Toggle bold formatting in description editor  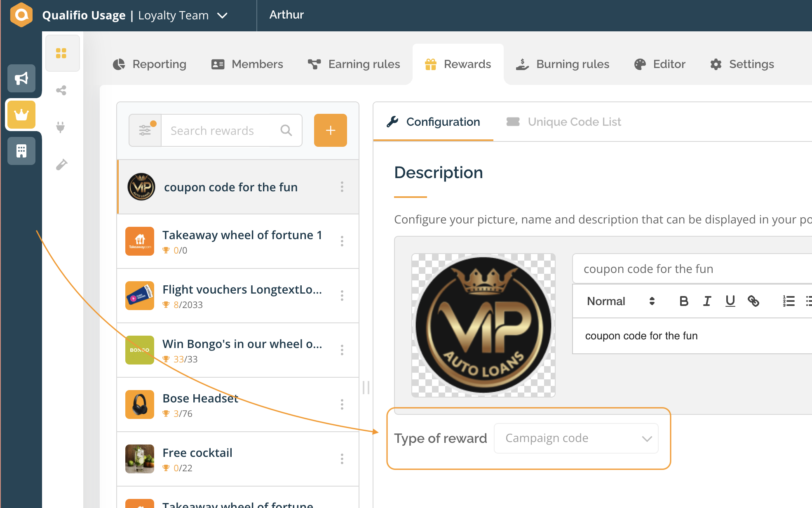tap(684, 301)
